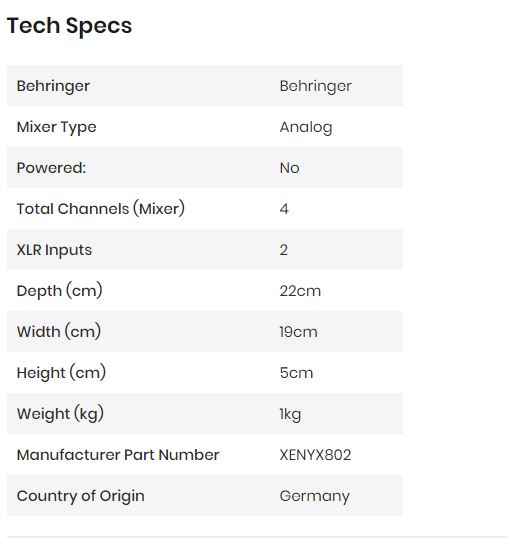Click the Height (cm) label
507x538 pixels.
click(61, 373)
